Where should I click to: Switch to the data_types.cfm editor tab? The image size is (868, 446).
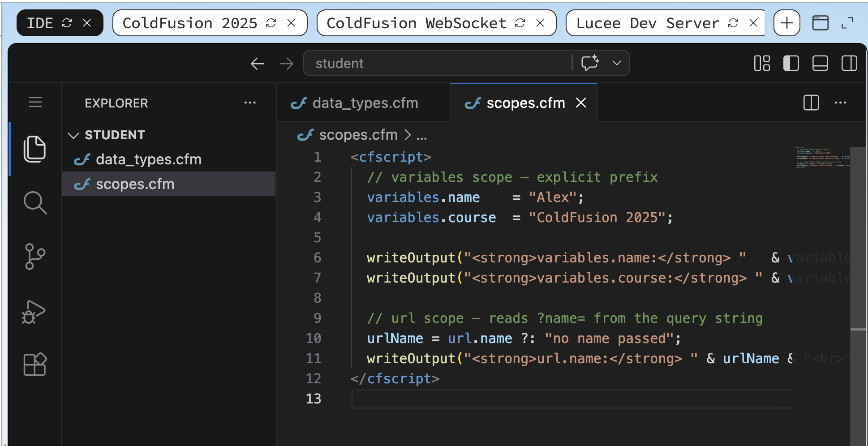(363, 103)
